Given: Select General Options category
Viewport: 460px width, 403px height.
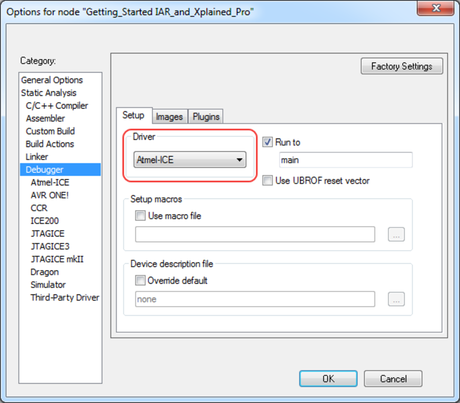Looking at the screenshot, I should click(x=52, y=80).
